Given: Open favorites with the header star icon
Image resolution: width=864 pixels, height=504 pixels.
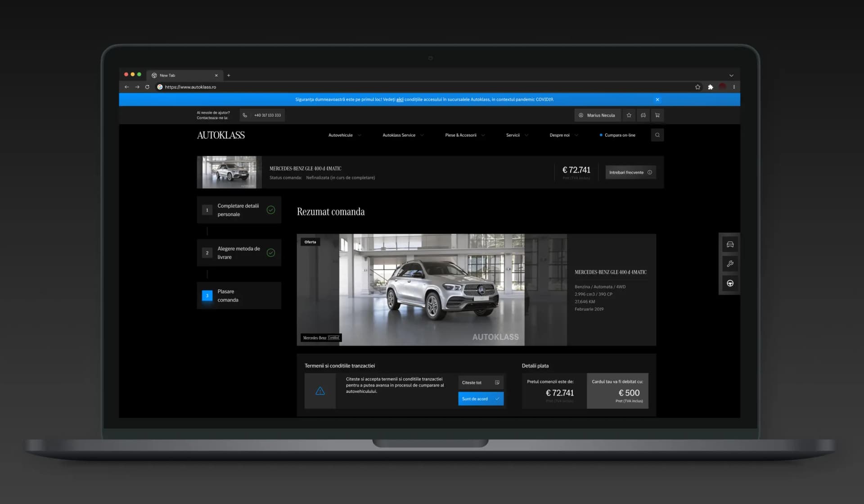Looking at the screenshot, I should tap(629, 115).
